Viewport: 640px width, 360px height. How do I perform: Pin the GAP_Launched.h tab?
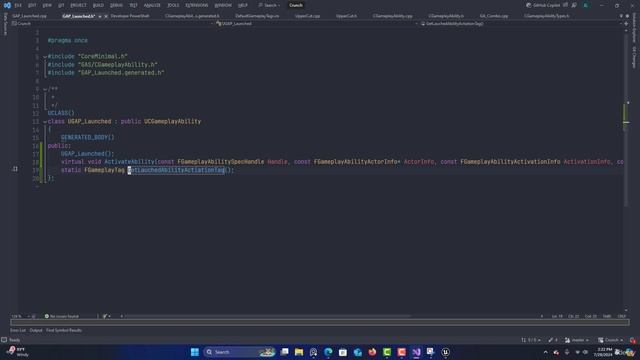(100, 16)
